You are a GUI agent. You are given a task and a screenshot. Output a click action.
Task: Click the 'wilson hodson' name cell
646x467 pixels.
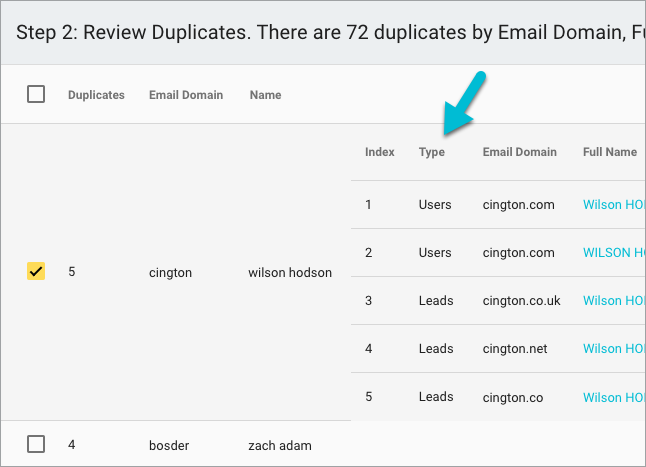coord(290,273)
